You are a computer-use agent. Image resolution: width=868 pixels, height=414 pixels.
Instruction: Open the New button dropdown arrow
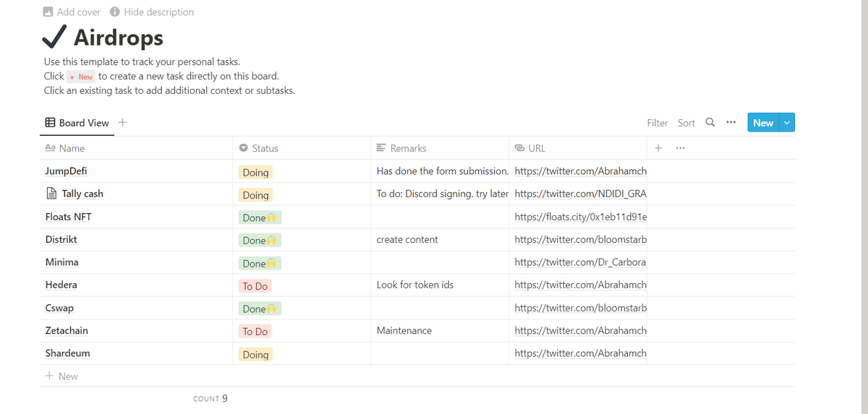787,123
